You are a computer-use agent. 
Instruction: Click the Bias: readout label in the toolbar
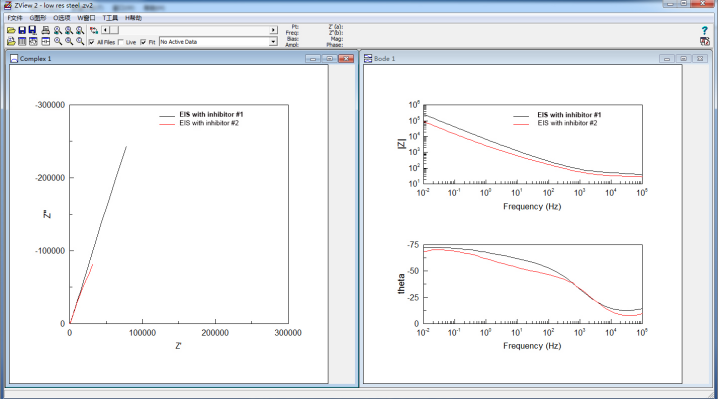coord(292,39)
